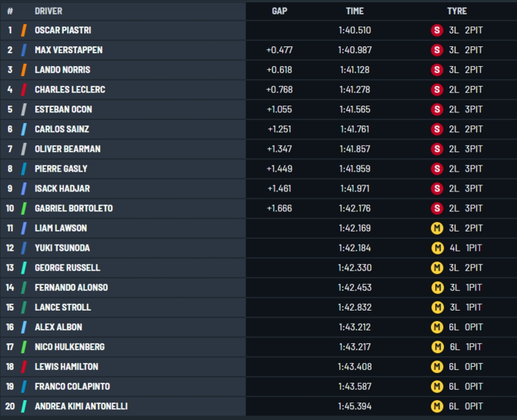The image size is (517, 420).
Task: Click soft tyre icon for Charles Leclerc
Action: pyautogui.click(x=436, y=90)
